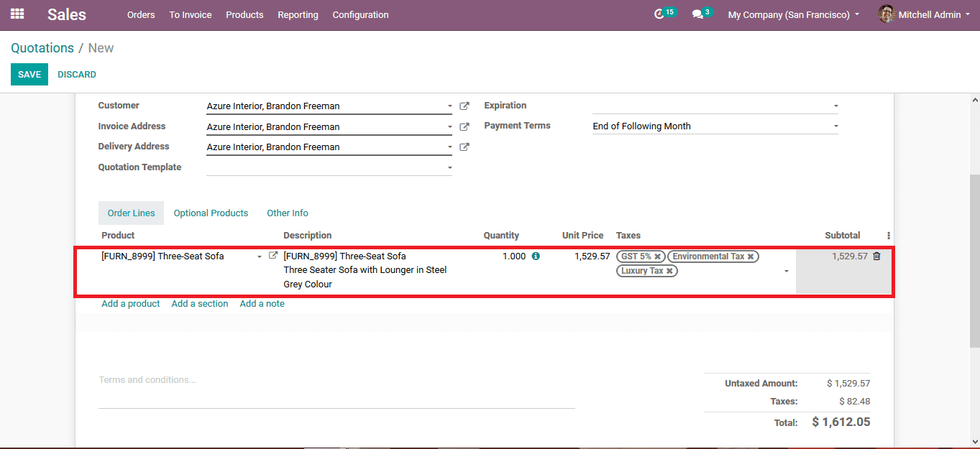Open the Configuration menu
The image size is (980, 449).
tap(360, 14)
